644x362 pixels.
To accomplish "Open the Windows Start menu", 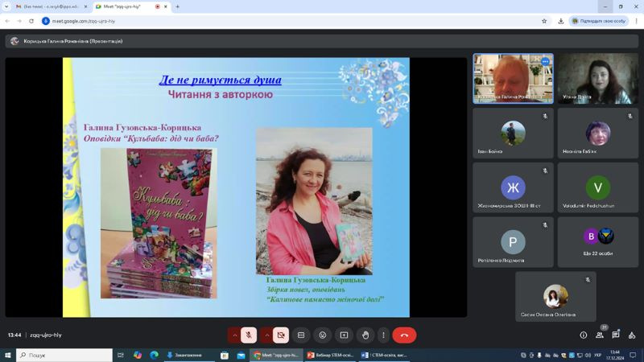I will coord(8,355).
